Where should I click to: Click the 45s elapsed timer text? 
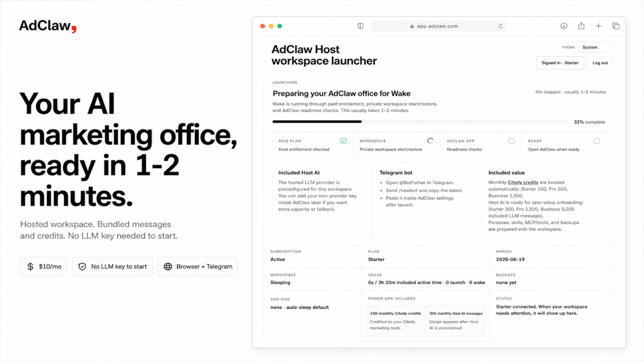[x=571, y=92]
